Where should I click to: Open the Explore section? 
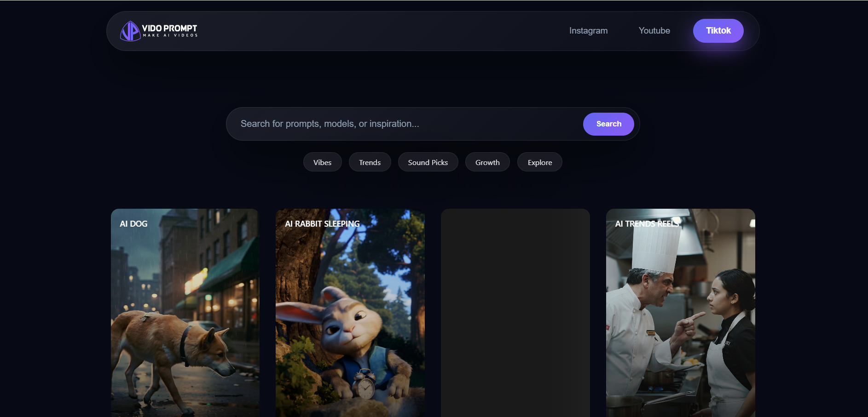[x=539, y=162]
